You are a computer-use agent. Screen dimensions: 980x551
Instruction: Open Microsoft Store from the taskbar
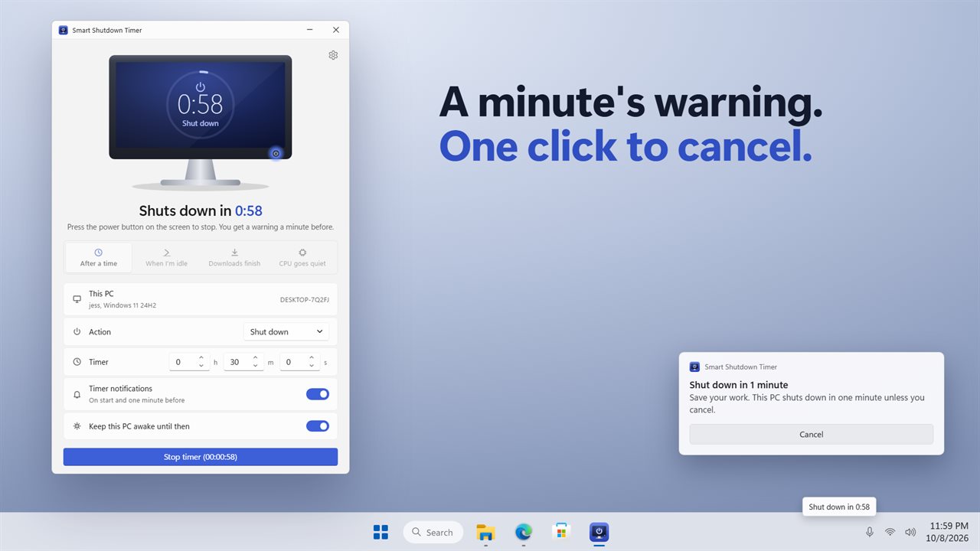(561, 532)
